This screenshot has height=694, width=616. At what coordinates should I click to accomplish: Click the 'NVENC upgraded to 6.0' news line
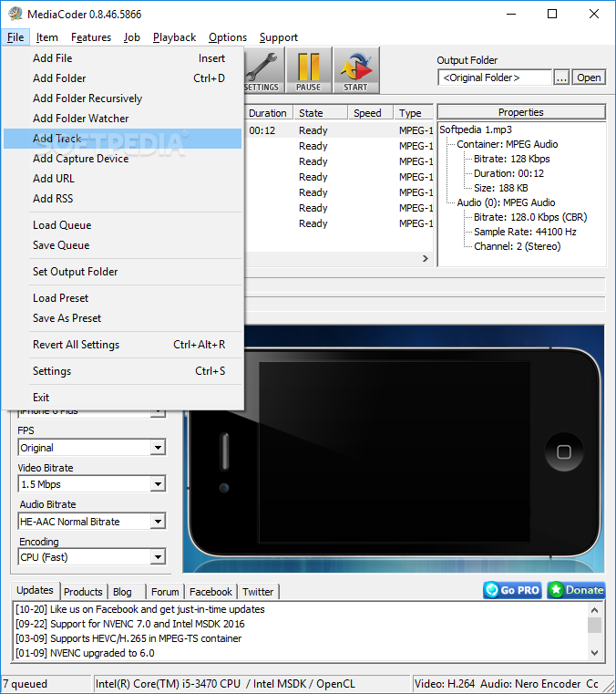[85, 653]
